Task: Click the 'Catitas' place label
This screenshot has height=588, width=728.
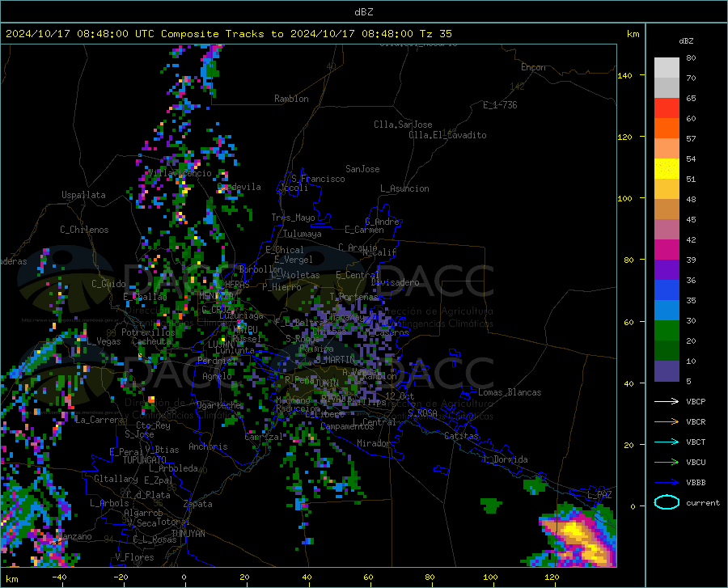Action: click(462, 436)
